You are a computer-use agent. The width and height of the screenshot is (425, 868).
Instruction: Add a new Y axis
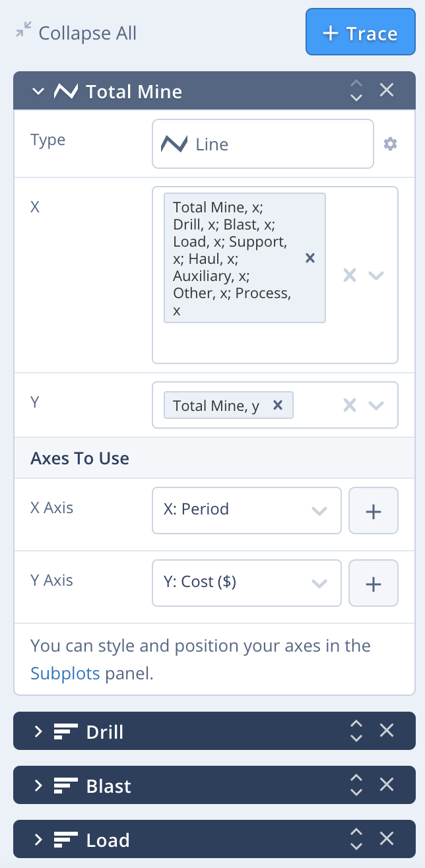point(374,583)
